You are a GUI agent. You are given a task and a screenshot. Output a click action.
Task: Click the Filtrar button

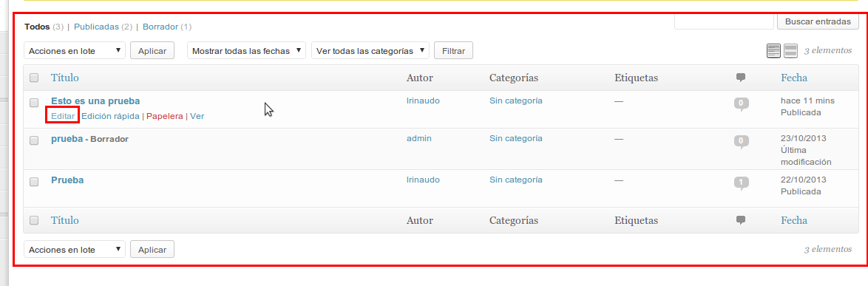pyautogui.click(x=453, y=50)
